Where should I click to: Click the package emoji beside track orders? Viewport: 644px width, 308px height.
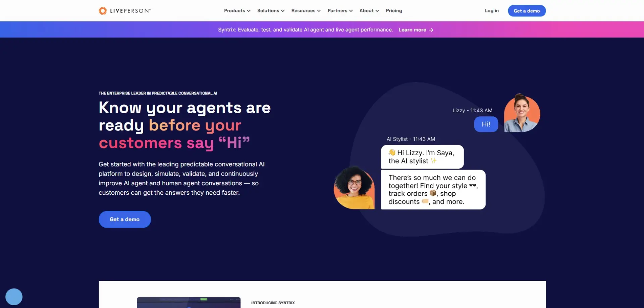(433, 193)
